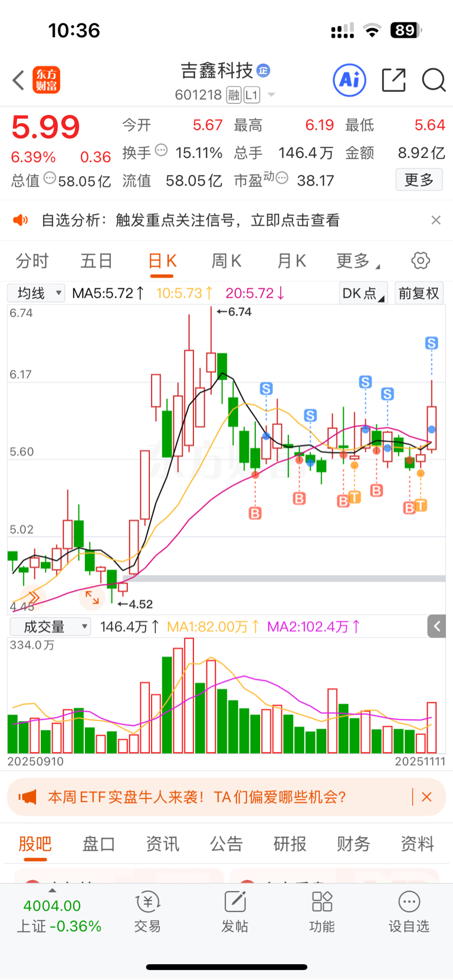Tap the MA5:5.72 value
Image resolution: width=453 pixels, height=980 pixels.
click(108, 293)
